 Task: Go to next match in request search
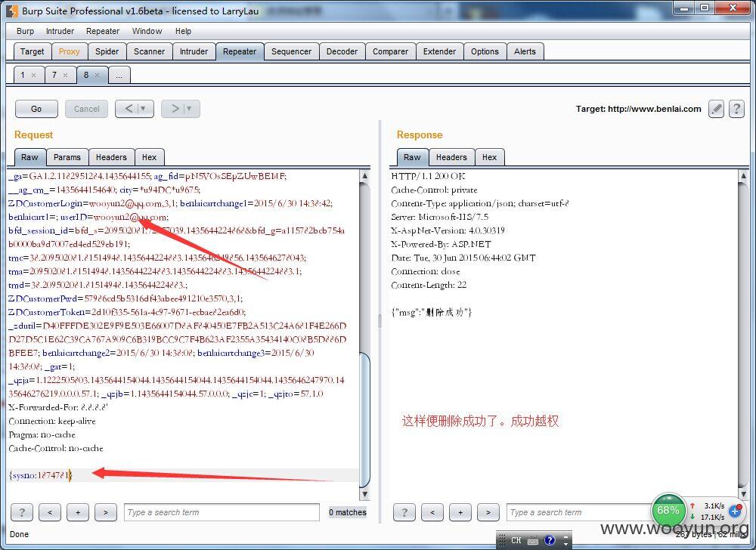pos(106,512)
